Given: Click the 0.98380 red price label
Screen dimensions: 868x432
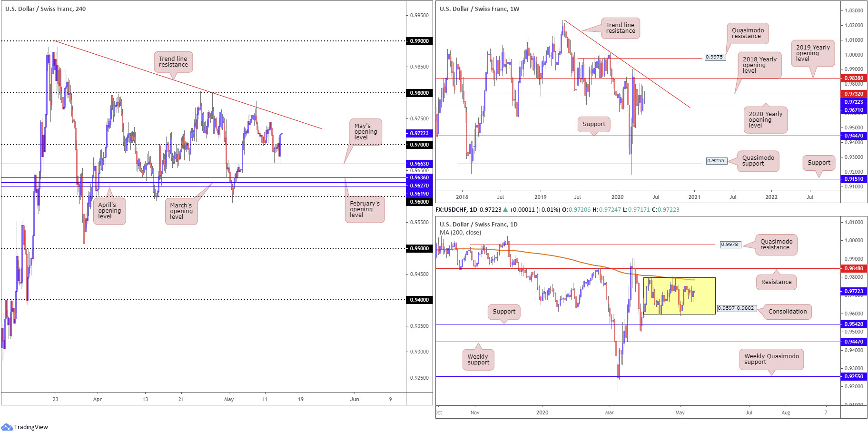Looking at the screenshot, I should 854,78.
